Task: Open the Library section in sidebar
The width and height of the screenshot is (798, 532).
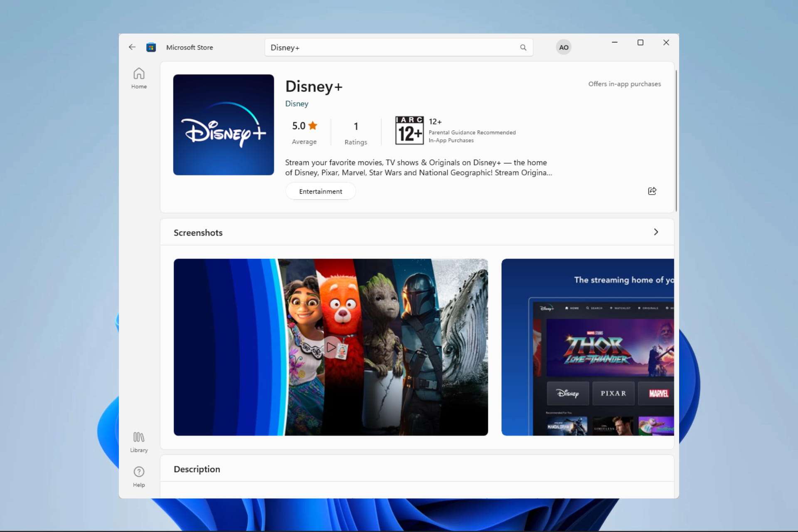Action: click(x=139, y=442)
